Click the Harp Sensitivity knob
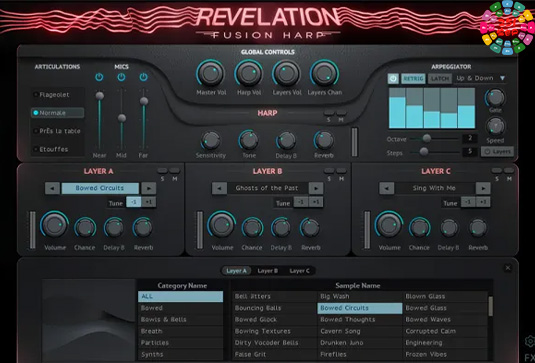This screenshot has height=363, width=535. click(x=211, y=140)
